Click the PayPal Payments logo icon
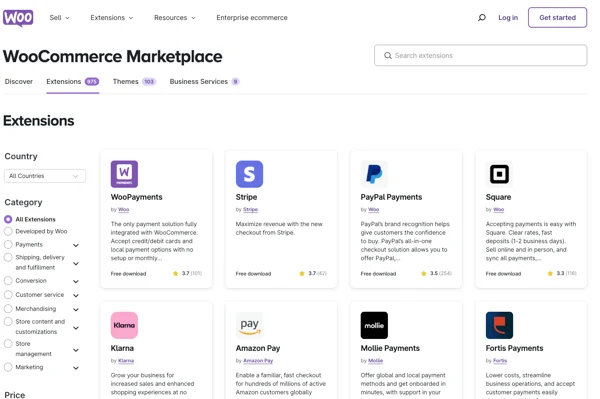The width and height of the screenshot is (600, 399). tap(374, 174)
